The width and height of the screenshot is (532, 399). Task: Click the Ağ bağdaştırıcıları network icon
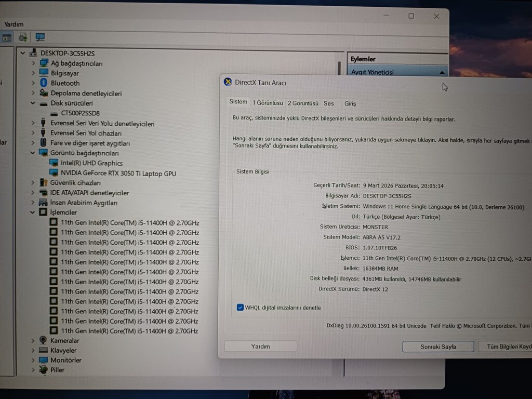coord(44,63)
